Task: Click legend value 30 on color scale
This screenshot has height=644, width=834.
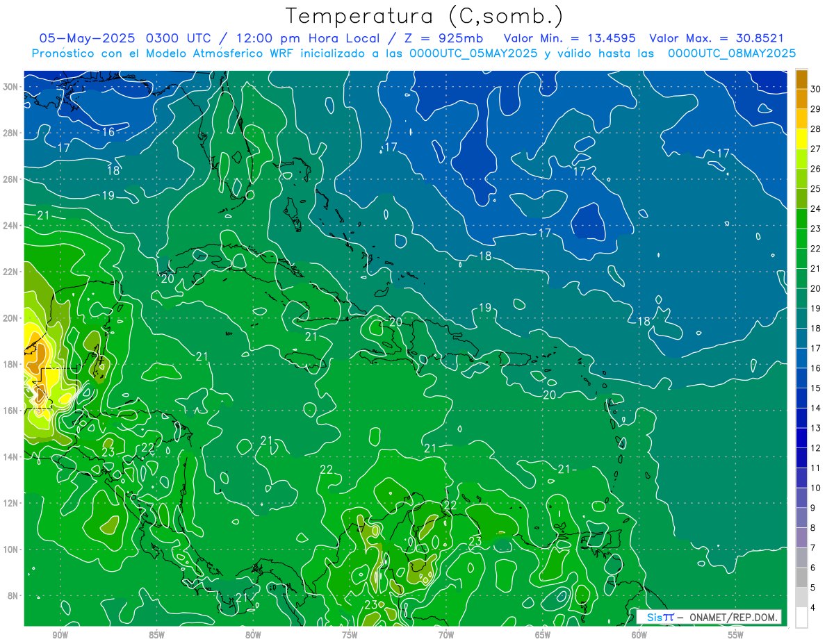Action: (x=815, y=89)
